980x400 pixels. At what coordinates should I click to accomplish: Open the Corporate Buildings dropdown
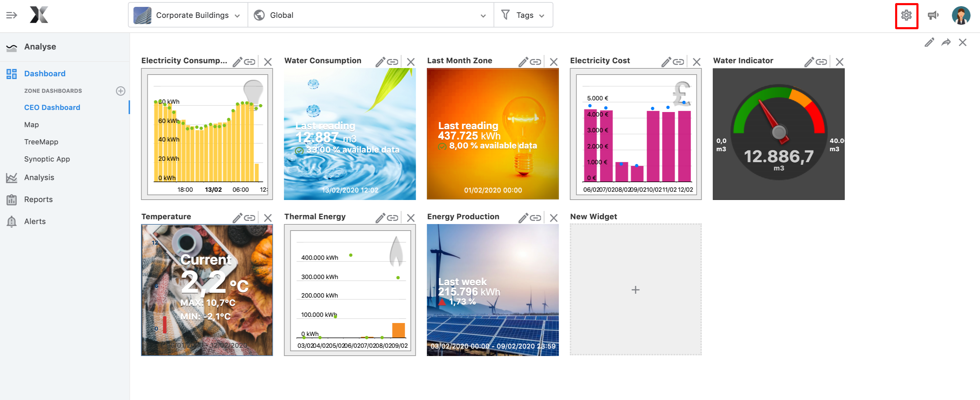237,15
